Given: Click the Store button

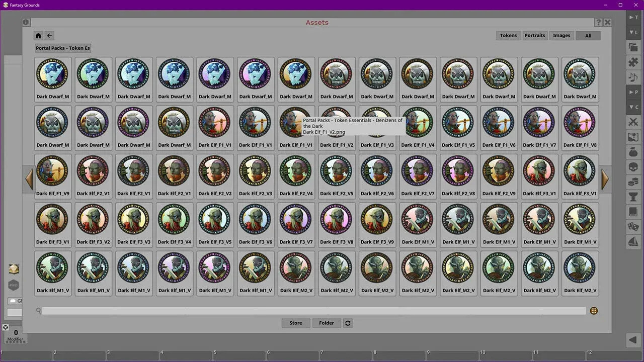Looking at the screenshot, I should click(296, 323).
